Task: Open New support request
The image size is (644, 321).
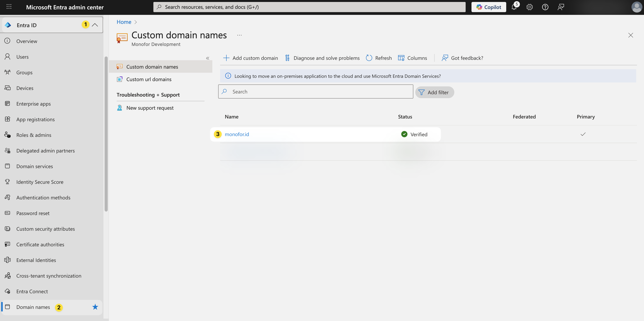Action: tap(150, 108)
